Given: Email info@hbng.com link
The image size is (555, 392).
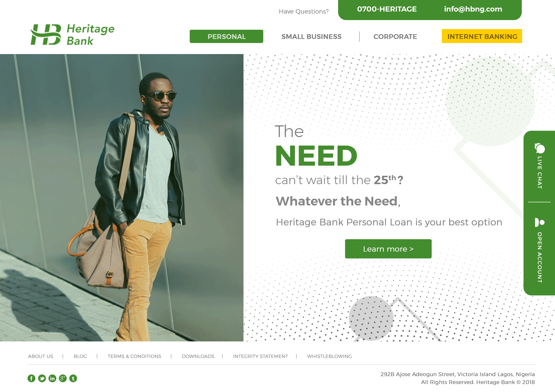Looking at the screenshot, I should (473, 9).
